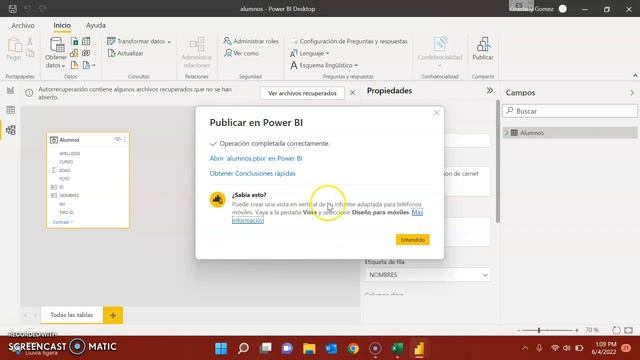Click the fit to page icon
Screen dimensions: 640x360
coord(629,330)
